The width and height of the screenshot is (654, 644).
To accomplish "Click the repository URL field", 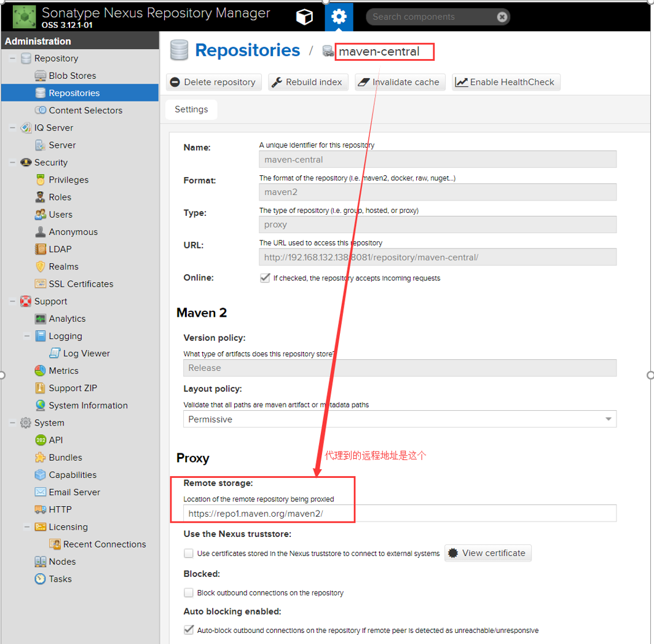I will point(438,257).
